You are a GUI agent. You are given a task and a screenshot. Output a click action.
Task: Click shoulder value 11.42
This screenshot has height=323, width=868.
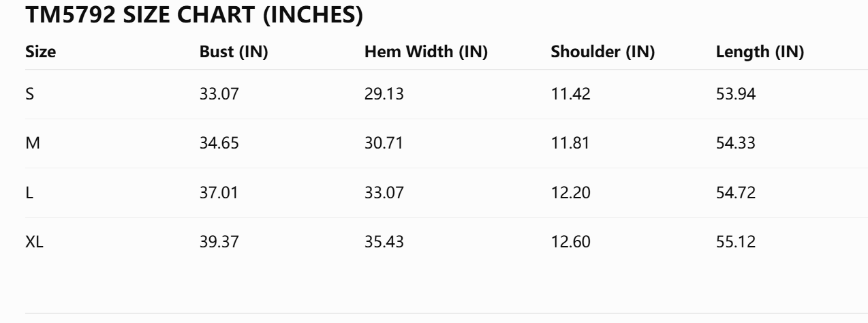[570, 95]
